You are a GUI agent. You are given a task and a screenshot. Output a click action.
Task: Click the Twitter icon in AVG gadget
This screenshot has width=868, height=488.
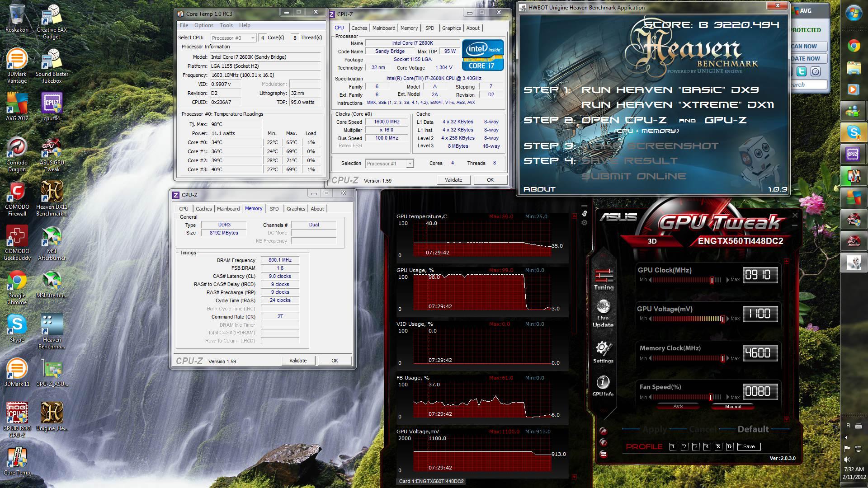point(802,71)
